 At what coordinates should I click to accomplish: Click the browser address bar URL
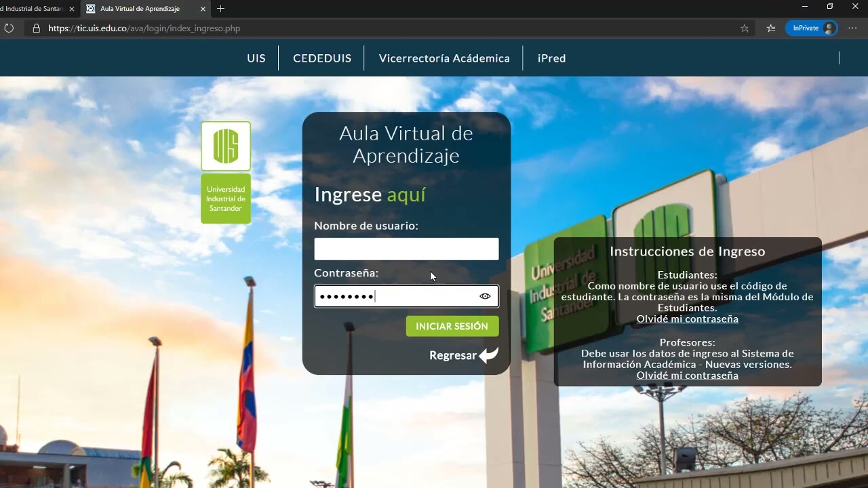point(144,28)
